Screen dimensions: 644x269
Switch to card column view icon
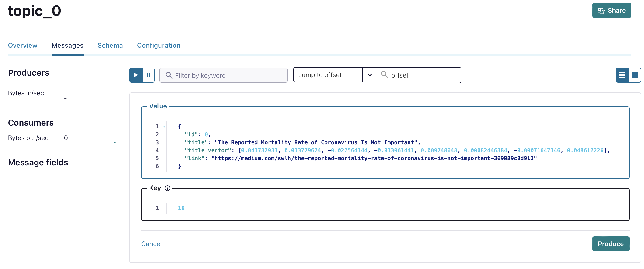[x=635, y=75]
